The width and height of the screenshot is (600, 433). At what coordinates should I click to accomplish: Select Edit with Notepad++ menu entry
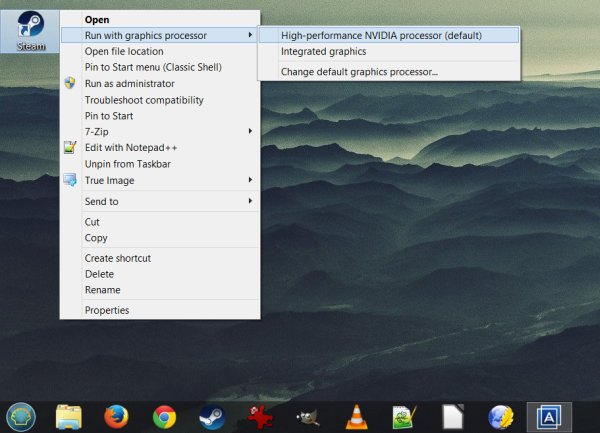[x=132, y=147]
